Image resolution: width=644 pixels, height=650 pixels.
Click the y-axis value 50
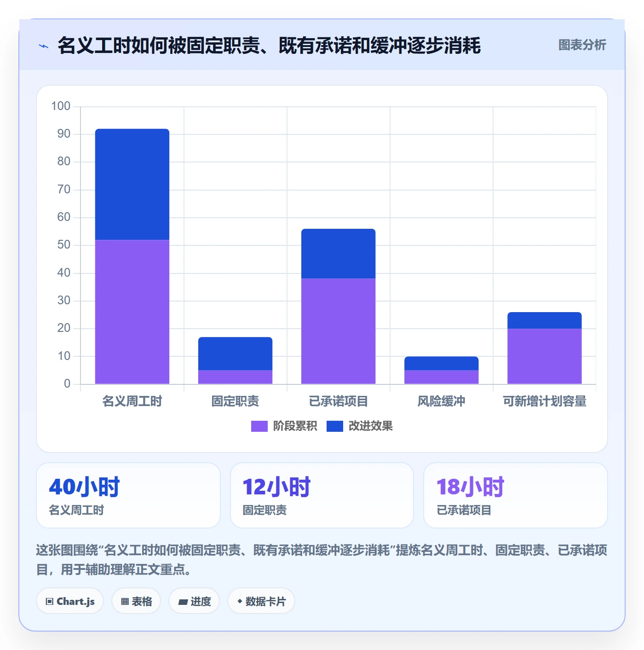coord(64,245)
